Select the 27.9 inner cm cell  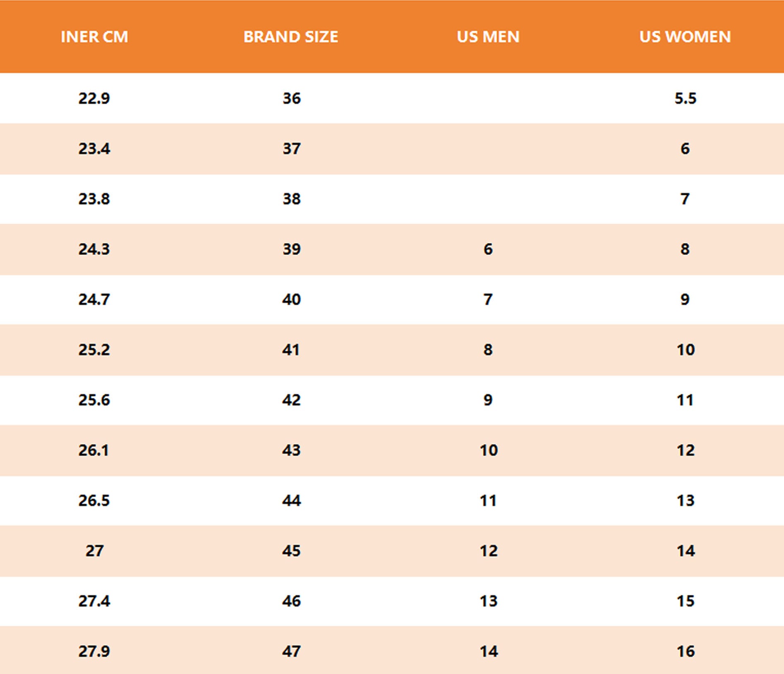(94, 652)
